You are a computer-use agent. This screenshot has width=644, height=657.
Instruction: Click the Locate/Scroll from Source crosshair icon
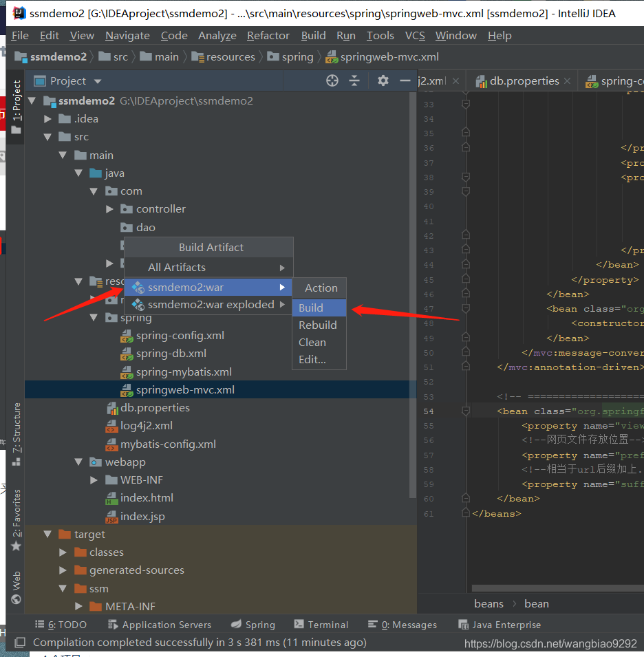coord(332,80)
